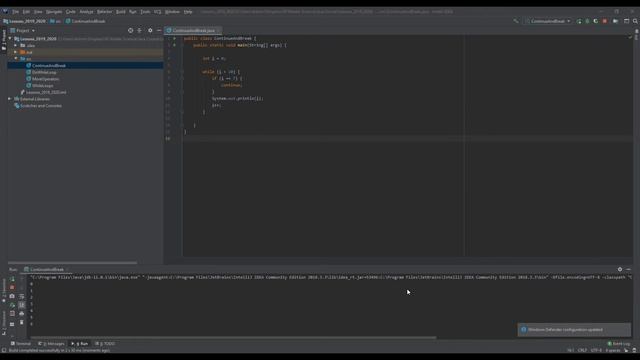Open the Run tool window tab

80,344
